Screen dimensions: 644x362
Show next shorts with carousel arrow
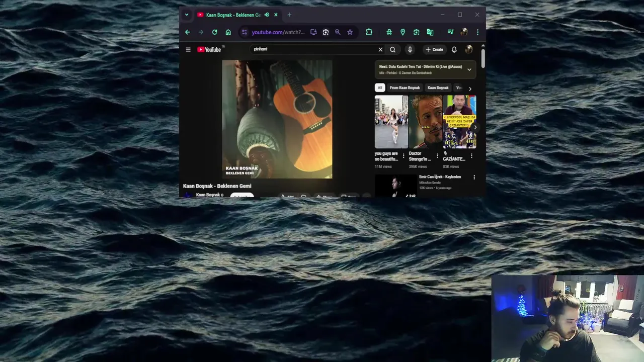(475, 127)
